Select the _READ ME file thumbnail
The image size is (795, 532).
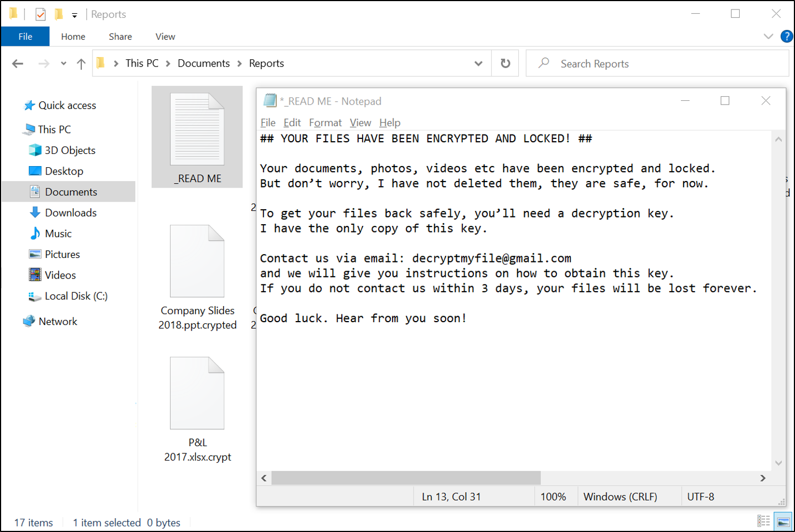(x=197, y=130)
